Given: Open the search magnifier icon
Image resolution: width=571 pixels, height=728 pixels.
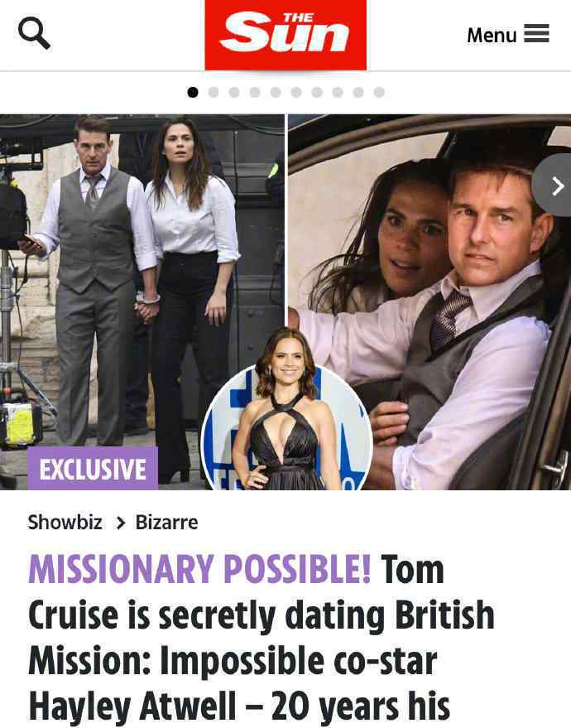Looking at the screenshot, I should pos(34,32).
